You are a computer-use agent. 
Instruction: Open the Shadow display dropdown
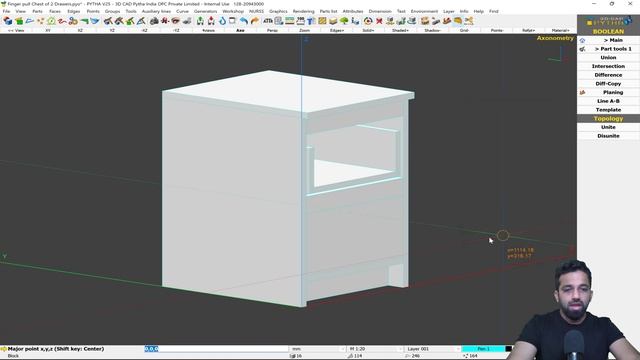(432, 31)
